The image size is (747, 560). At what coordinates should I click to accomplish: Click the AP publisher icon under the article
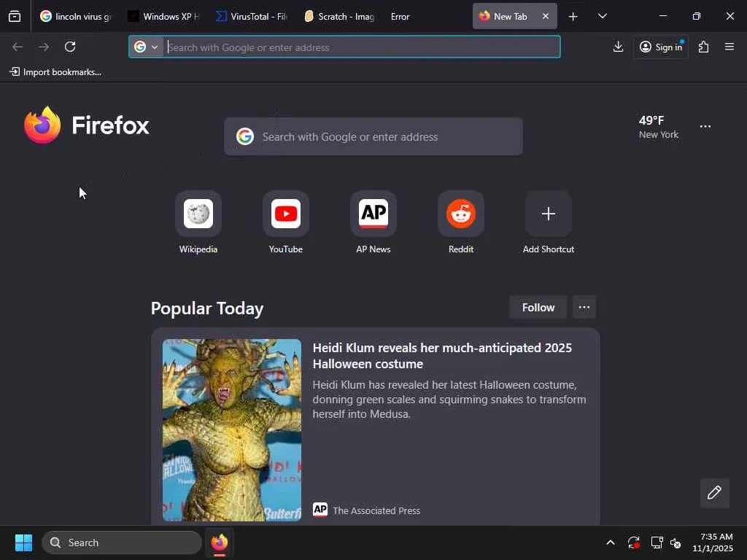(x=320, y=510)
